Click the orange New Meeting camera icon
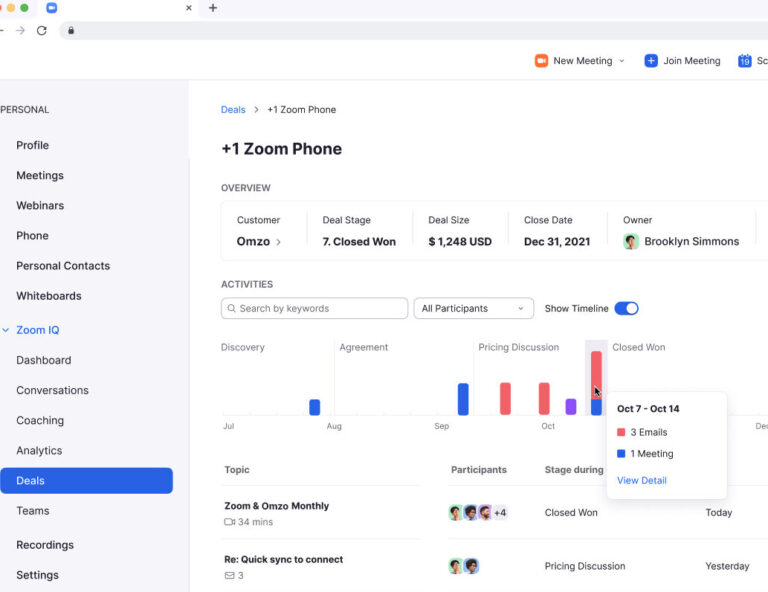 [x=541, y=61]
